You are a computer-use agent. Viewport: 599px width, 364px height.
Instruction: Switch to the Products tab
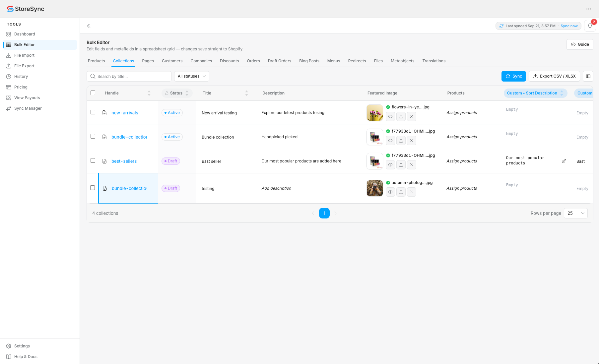pyautogui.click(x=96, y=61)
